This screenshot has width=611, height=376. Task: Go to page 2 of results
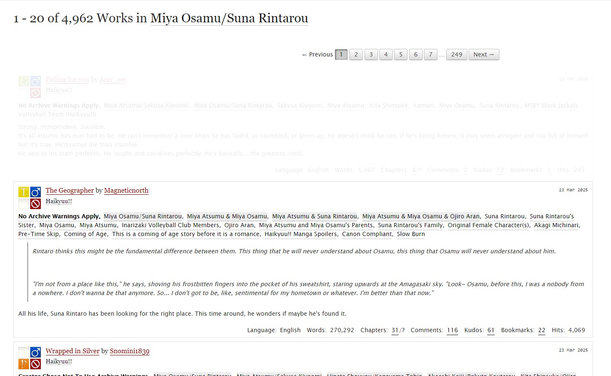pos(356,55)
